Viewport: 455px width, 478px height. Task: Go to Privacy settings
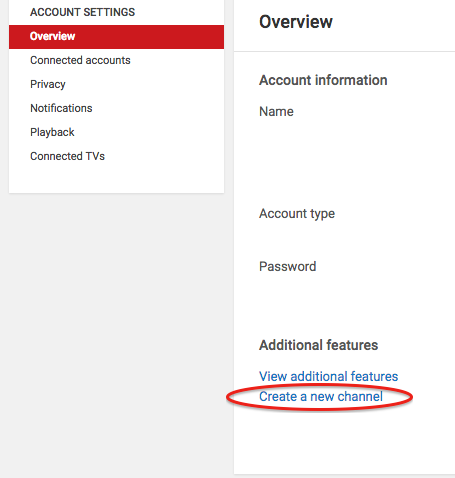(x=48, y=84)
